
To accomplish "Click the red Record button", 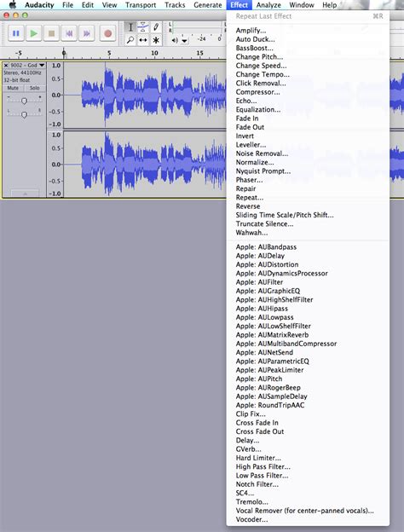I will [107, 33].
